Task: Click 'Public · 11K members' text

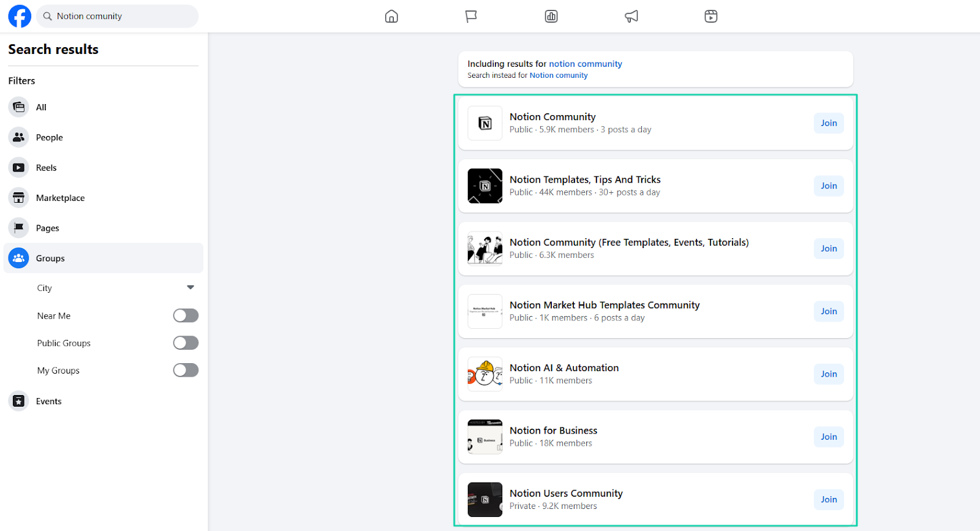Action: pos(551,380)
